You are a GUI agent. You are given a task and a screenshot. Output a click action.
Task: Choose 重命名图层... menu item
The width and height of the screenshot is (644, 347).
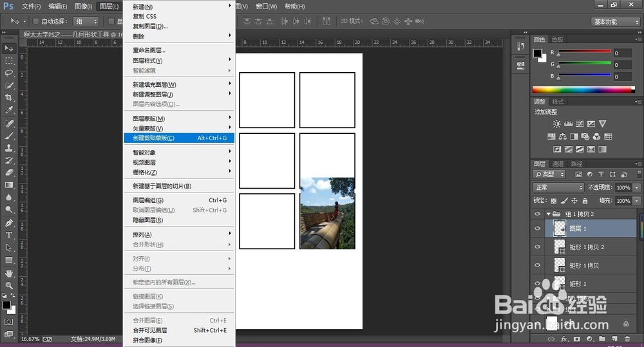[179, 50]
